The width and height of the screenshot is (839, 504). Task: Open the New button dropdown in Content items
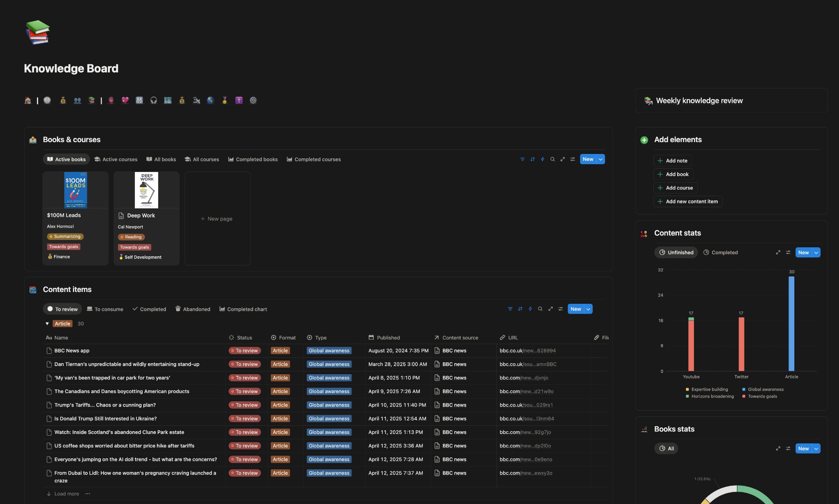pos(588,309)
